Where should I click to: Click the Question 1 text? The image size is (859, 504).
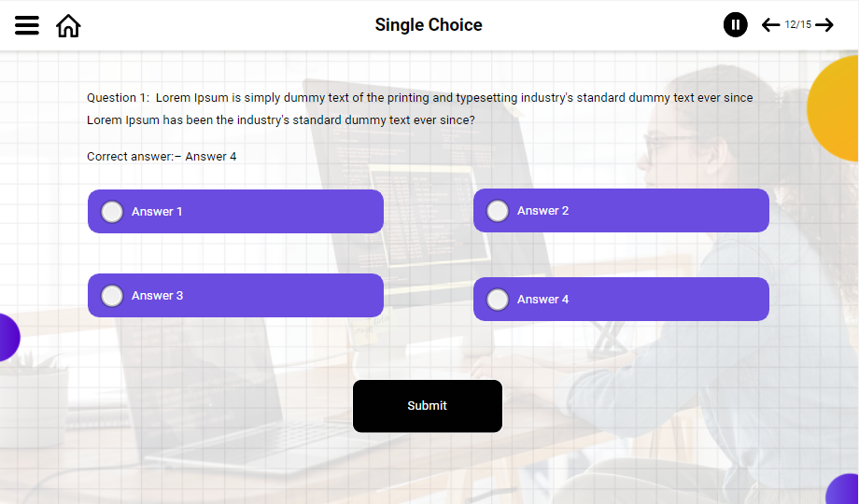coord(419,109)
